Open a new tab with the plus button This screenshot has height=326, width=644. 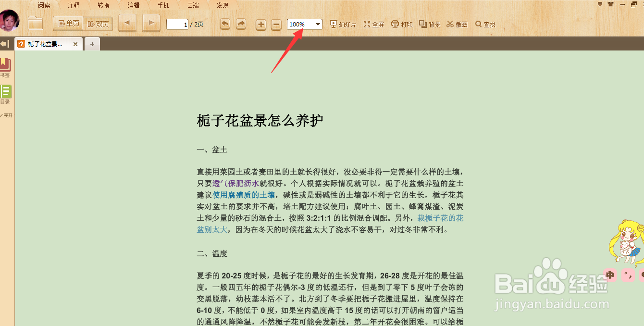pyautogui.click(x=92, y=44)
